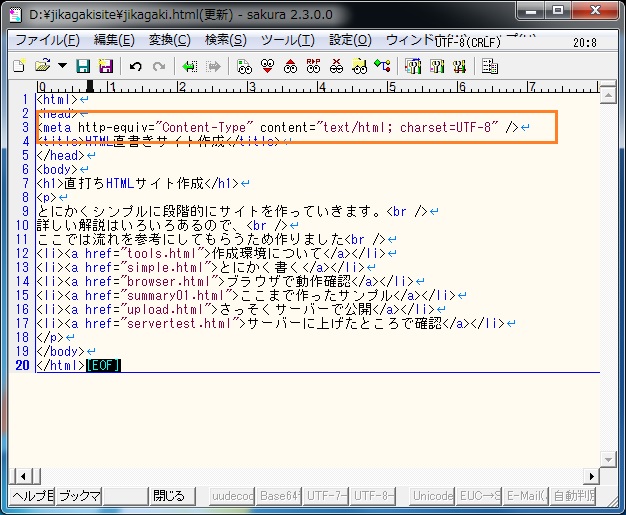Click the grayed tag jump forward arrow
The width and height of the screenshot is (626, 515).
pos(213,66)
